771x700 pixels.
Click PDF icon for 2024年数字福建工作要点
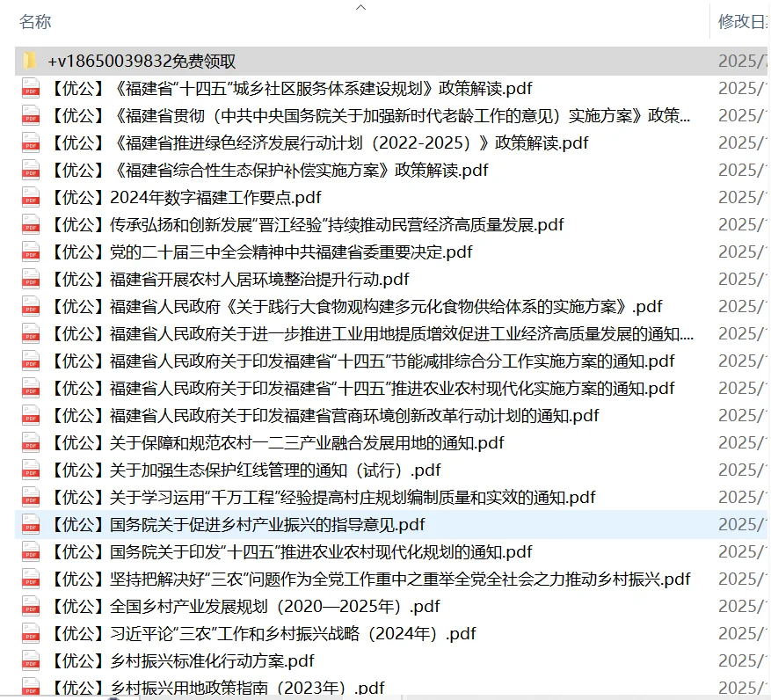pos(31,198)
